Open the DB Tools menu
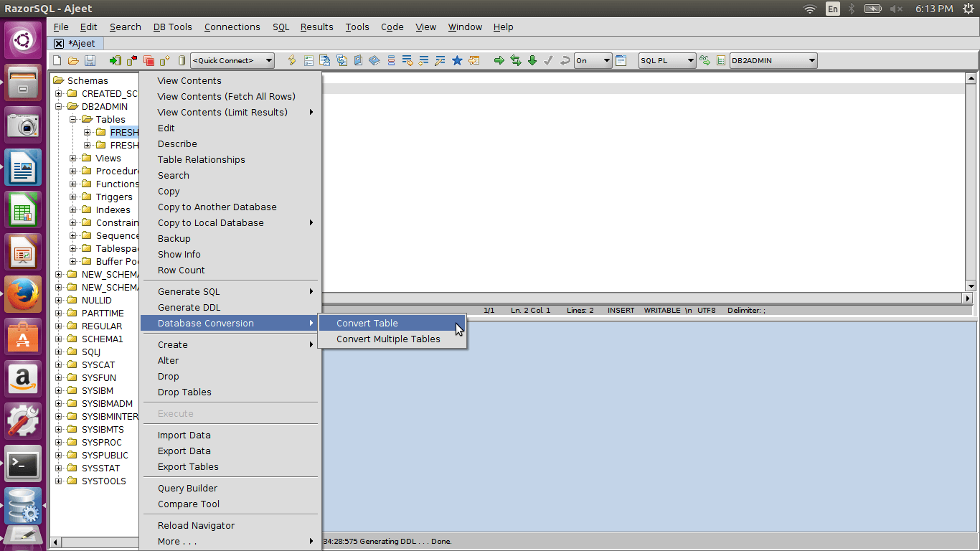980x551 pixels. 173,27
